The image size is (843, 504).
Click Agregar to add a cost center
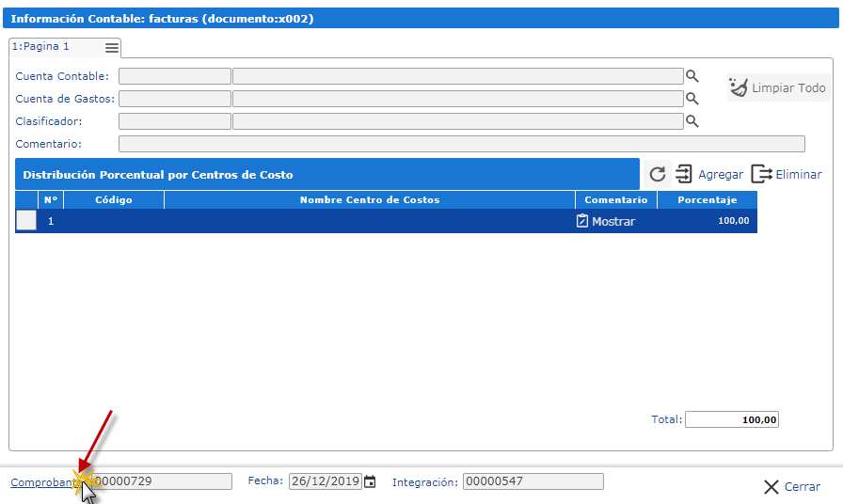(x=709, y=174)
